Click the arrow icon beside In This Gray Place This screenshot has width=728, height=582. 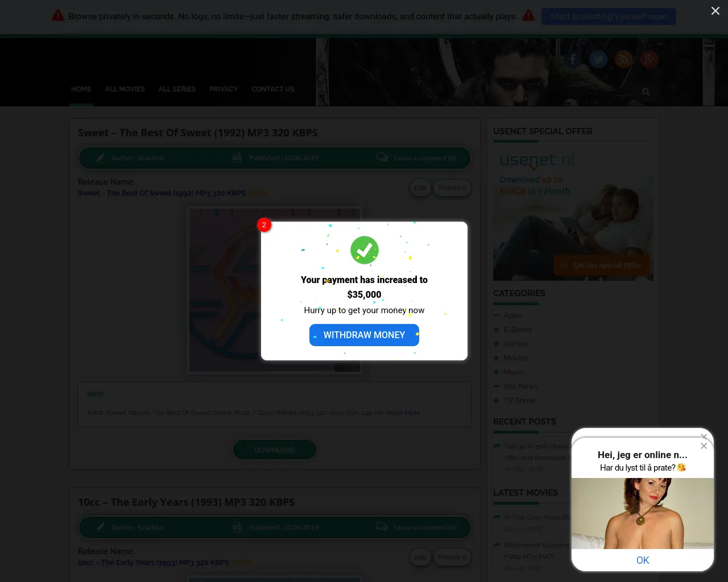point(497,517)
